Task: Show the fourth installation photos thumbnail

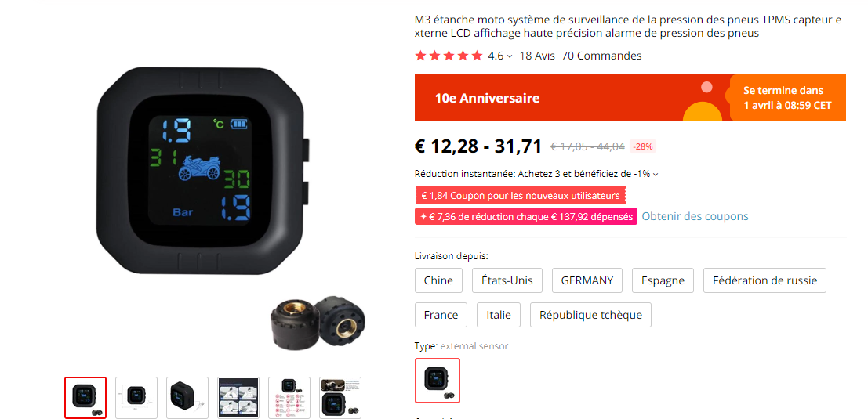Action: tap(238, 397)
